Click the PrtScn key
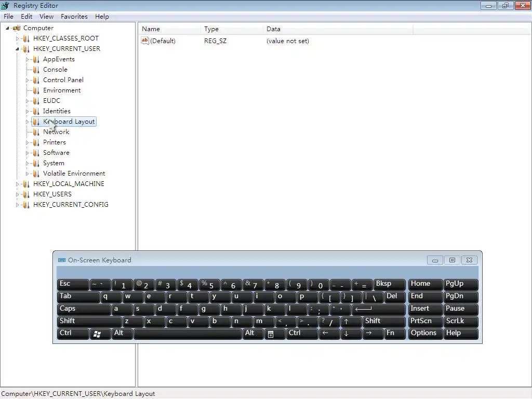This screenshot has height=399, width=532. coord(425,322)
